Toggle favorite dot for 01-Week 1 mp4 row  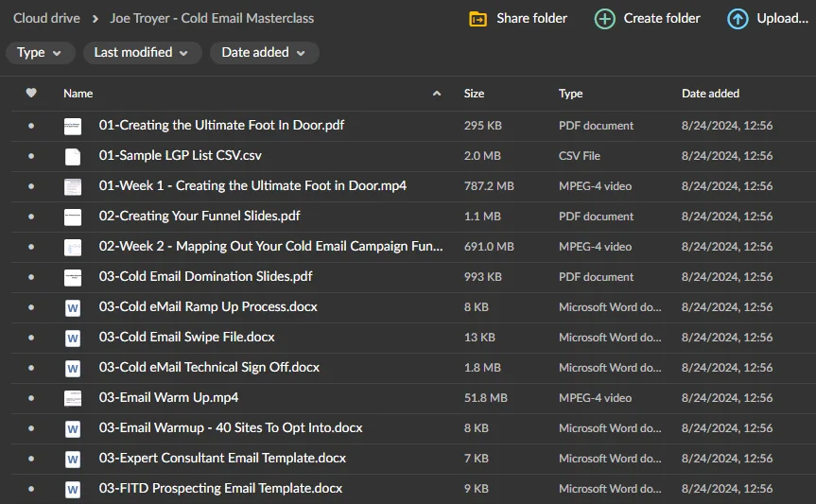31,186
